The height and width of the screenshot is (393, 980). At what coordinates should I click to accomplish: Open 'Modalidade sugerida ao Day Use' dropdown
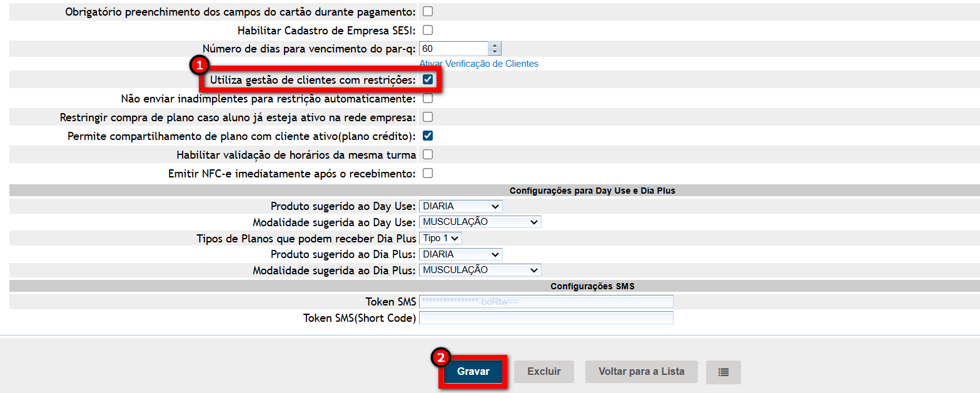tap(480, 222)
